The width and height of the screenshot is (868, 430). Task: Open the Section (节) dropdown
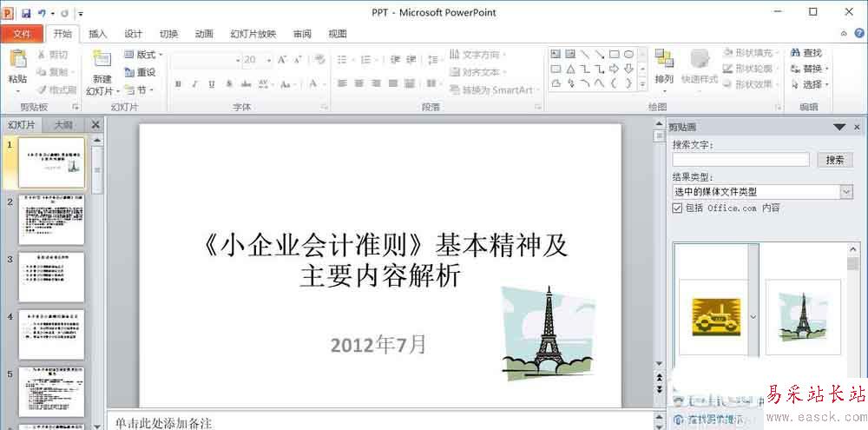[x=139, y=89]
